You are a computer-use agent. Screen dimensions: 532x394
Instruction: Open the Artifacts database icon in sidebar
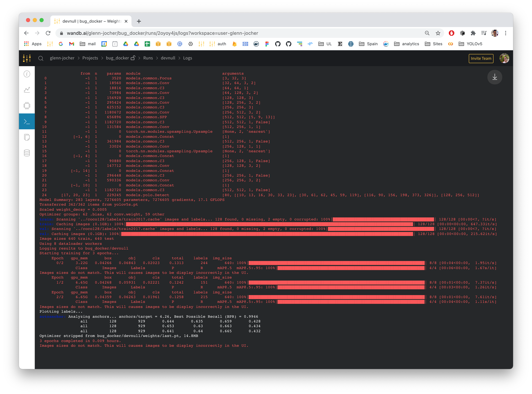(27, 153)
